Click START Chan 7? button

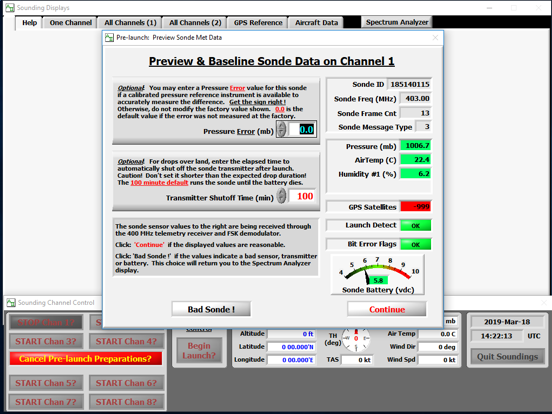(46, 402)
